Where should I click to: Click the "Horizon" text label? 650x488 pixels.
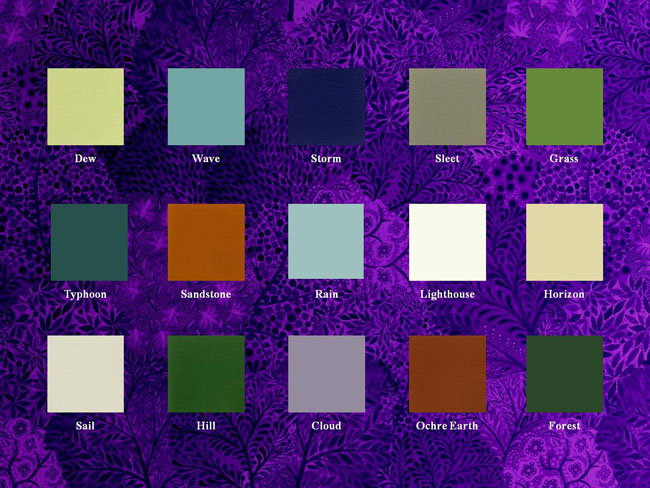pos(564,295)
